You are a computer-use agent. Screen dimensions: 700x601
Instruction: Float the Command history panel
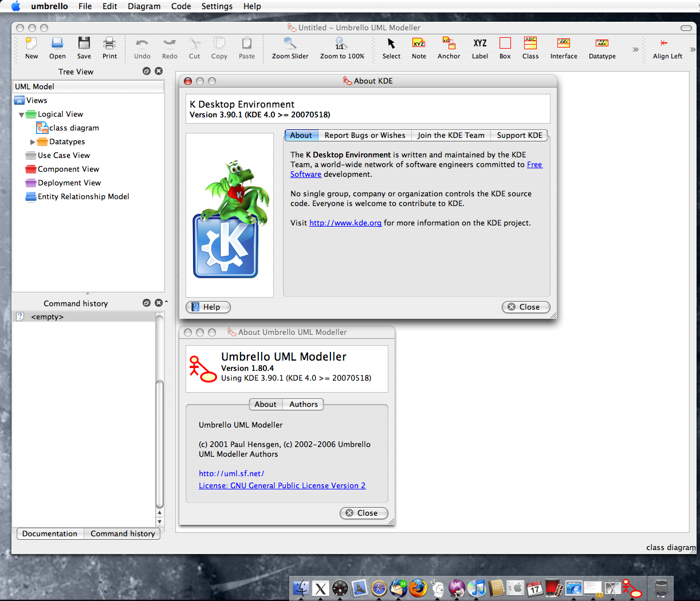147,303
